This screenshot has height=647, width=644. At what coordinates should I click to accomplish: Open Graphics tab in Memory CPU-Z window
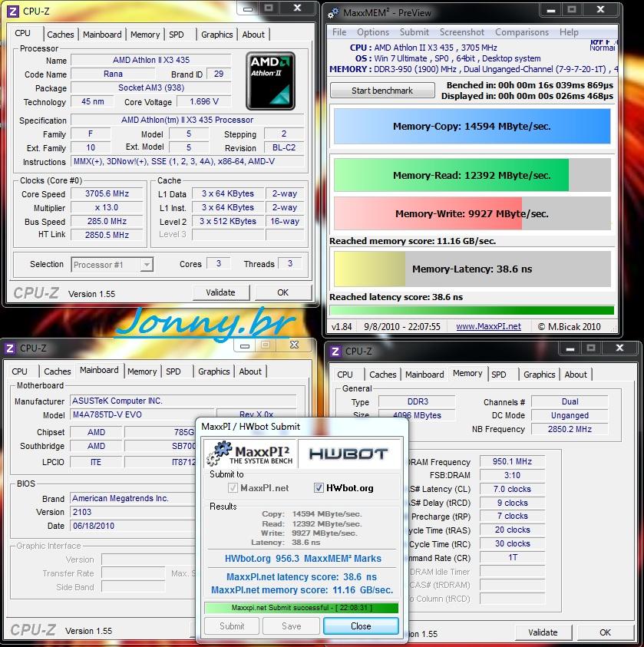tap(539, 375)
